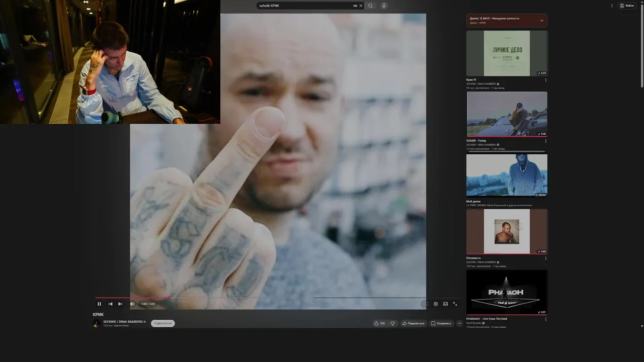Click the Ненависть video title
This screenshot has height=362, width=644.
pyautogui.click(x=473, y=258)
